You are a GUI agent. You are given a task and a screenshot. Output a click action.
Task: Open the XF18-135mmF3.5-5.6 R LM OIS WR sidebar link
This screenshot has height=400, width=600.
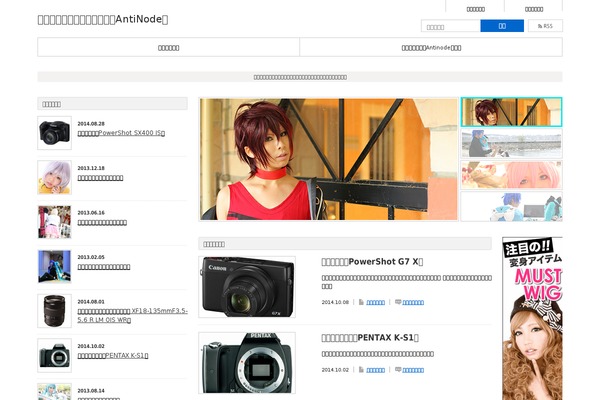coord(132,315)
